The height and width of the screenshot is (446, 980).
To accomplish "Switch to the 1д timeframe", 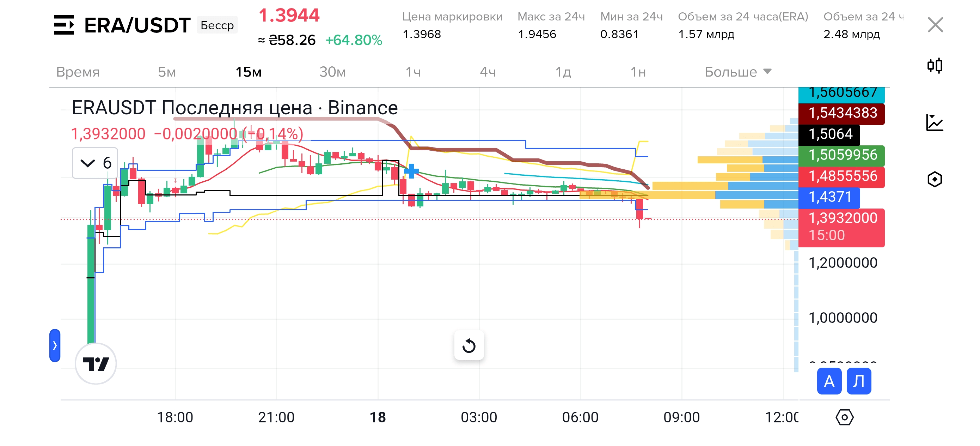I will point(563,72).
